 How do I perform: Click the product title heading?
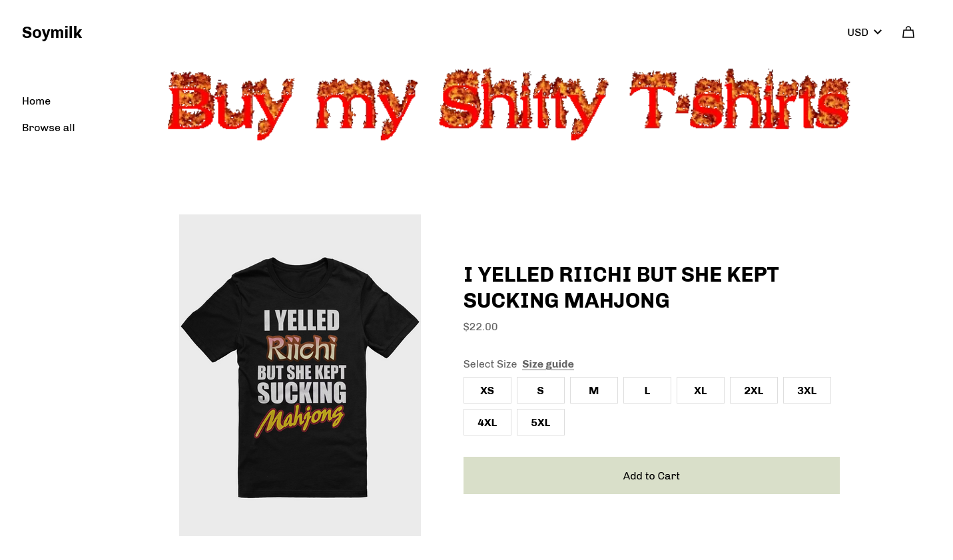(x=621, y=288)
